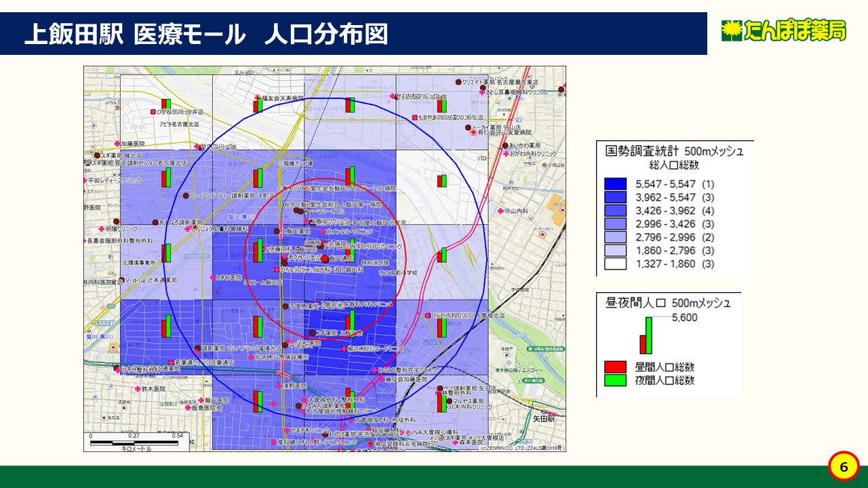868x488 pixels.
Task: Click the pink cross marker beside 鈴木医院
Action: [137, 389]
